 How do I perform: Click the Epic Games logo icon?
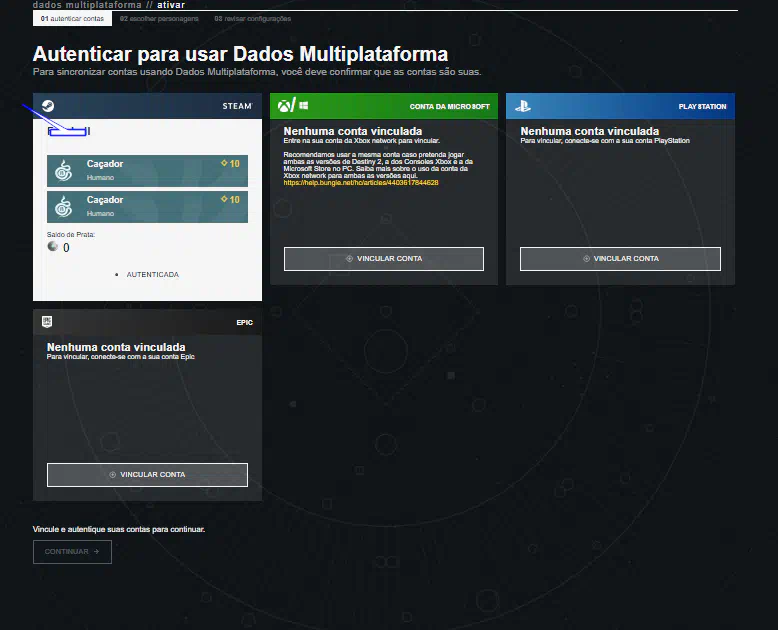pyautogui.click(x=47, y=322)
